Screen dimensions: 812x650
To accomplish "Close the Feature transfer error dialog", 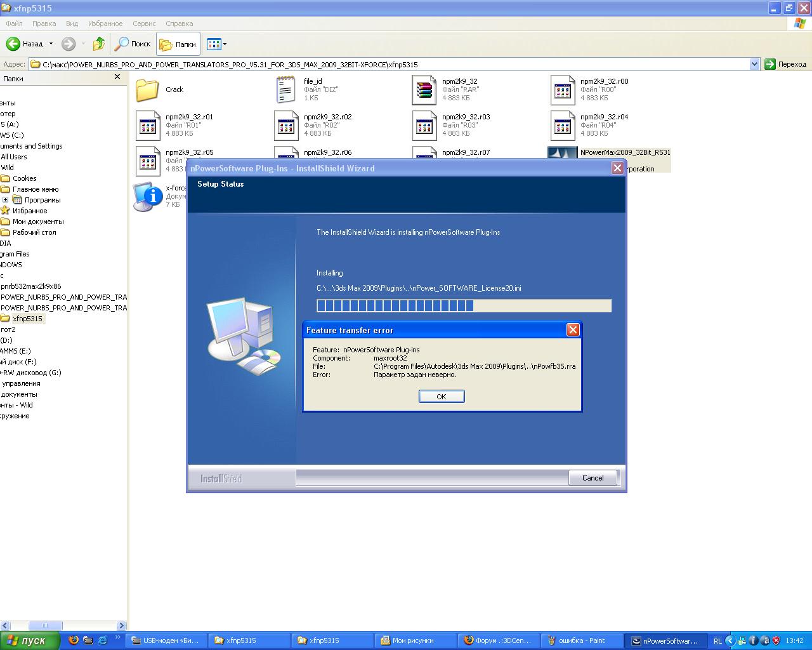I will click(573, 329).
